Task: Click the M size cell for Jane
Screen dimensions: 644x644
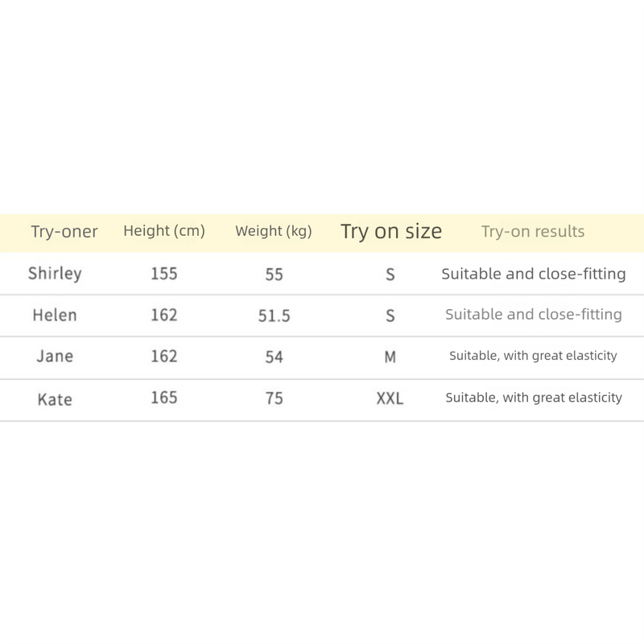Action: (x=390, y=356)
